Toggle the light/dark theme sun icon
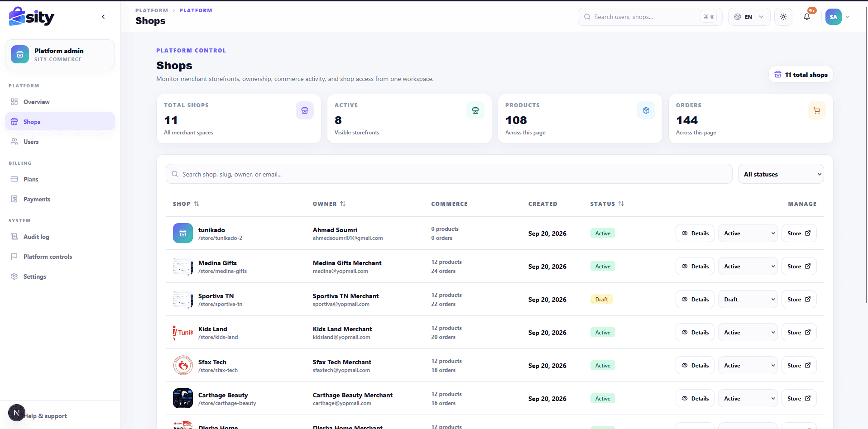The height and width of the screenshot is (429, 868). coord(783,17)
